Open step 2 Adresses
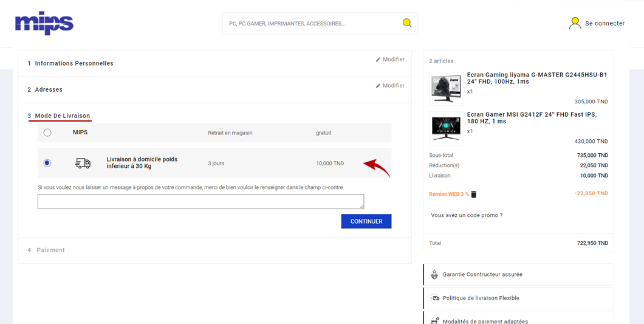Image resolution: width=644 pixels, height=324 pixels. (x=45, y=89)
